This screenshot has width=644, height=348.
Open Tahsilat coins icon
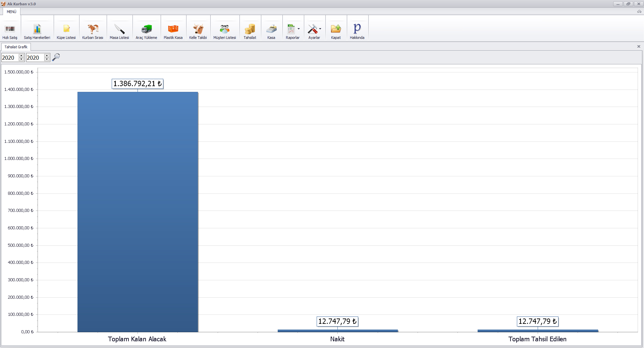250,29
